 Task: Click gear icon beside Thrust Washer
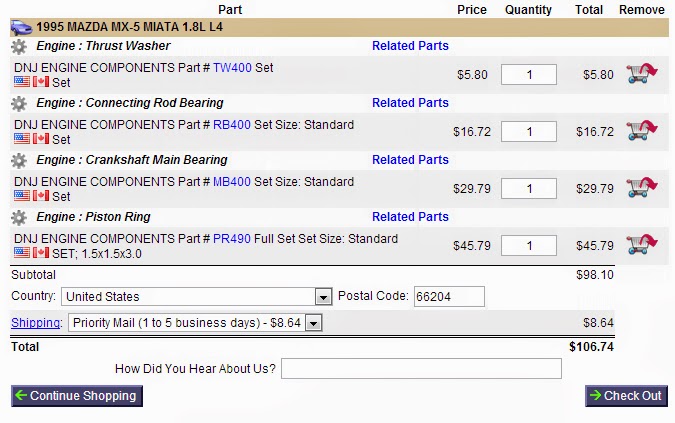pyautogui.click(x=19, y=46)
